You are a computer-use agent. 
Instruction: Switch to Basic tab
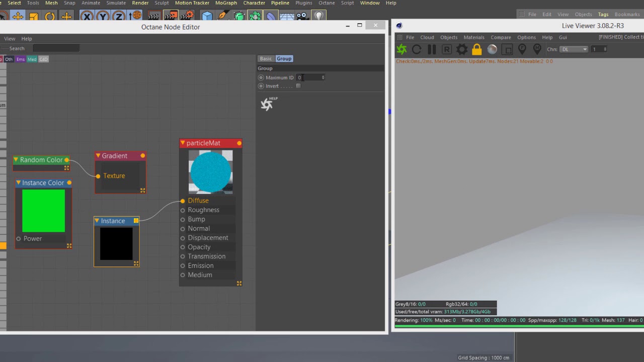coord(266,59)
